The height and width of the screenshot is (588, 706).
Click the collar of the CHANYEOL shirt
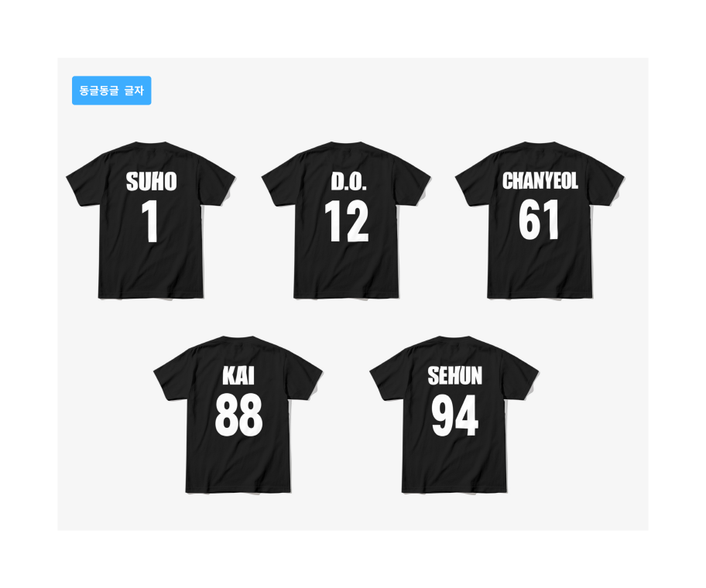pyautogui.click(x=540, y=144)
